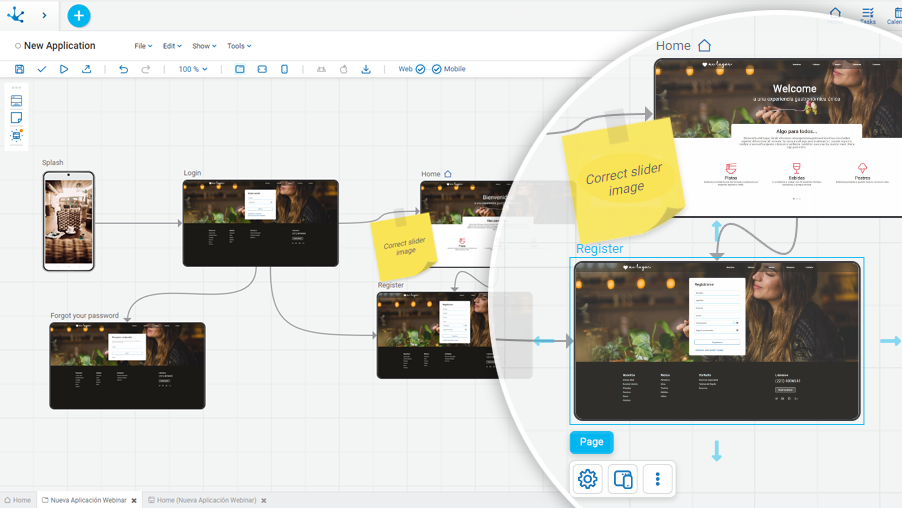Toggle the Mobile checkmark option
The width and height of the screenshot is (902, 508).
pyautogui.click(x=437, y=69)
